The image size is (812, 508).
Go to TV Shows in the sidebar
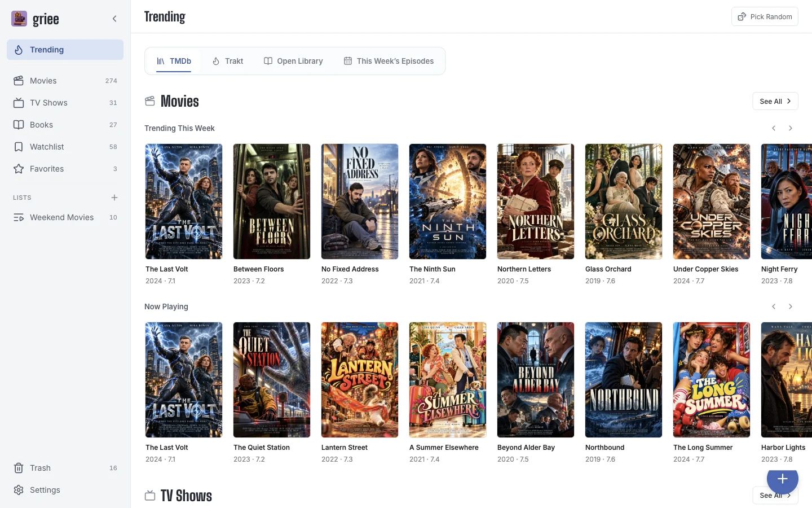coord(65,103)
